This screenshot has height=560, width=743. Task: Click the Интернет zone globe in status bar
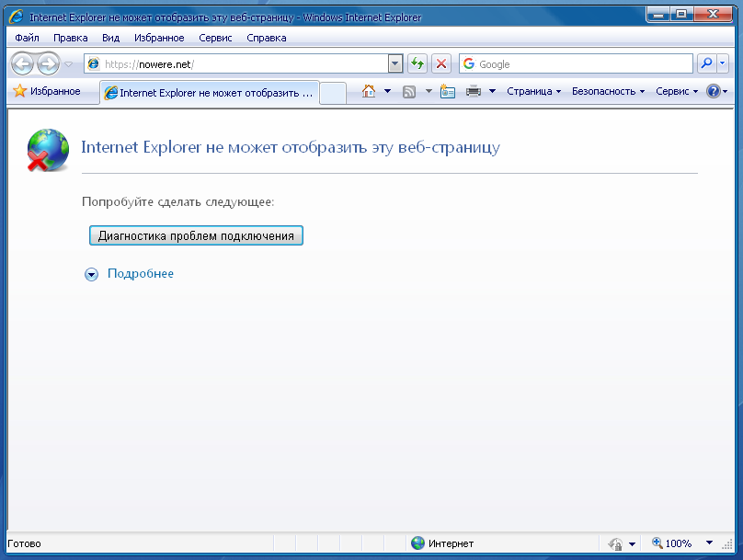click(417, 543)
